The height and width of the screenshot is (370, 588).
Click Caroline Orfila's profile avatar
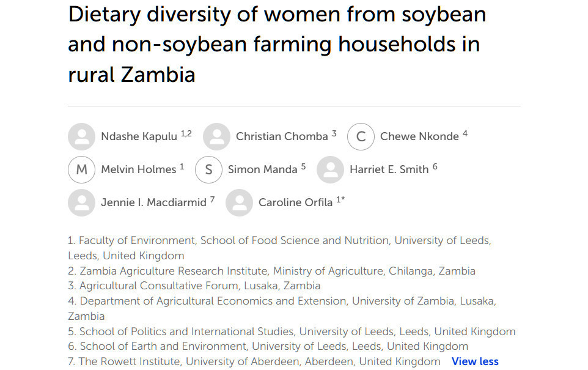click(239, 202)
